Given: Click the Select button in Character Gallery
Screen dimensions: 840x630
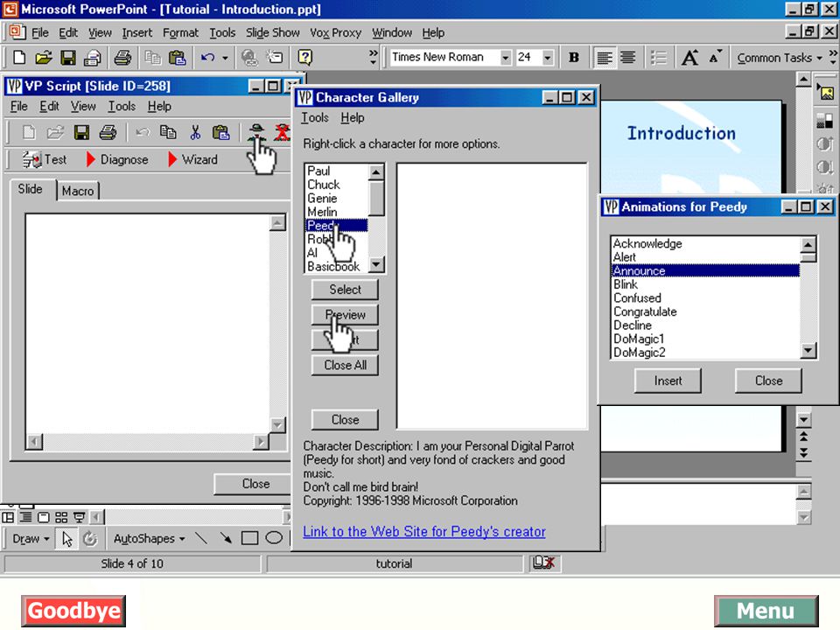Looking at the screenshot, I should click(x=345, y=290).
